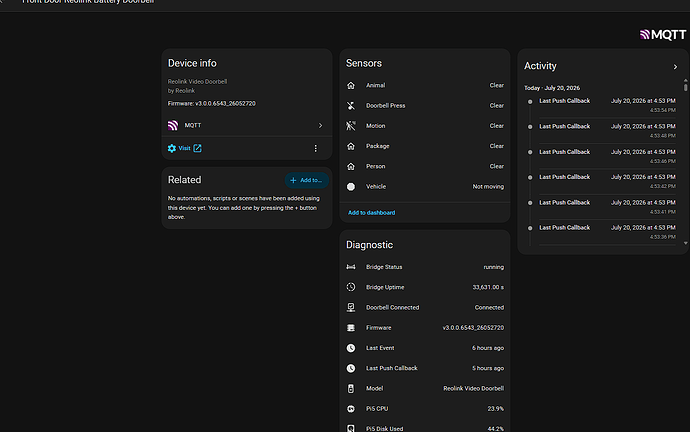The height and width of the screenshot is (432, 690).
Task: Click the Model device icon
Action: click(351, 388)
